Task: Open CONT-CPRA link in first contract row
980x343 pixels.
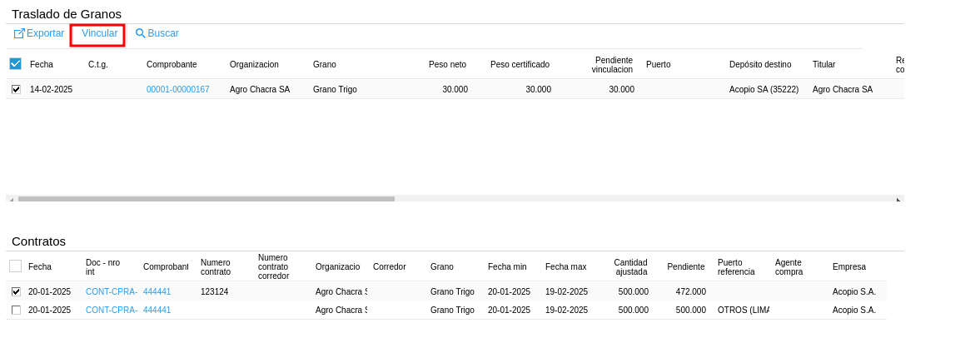Action: coord(112,291)
